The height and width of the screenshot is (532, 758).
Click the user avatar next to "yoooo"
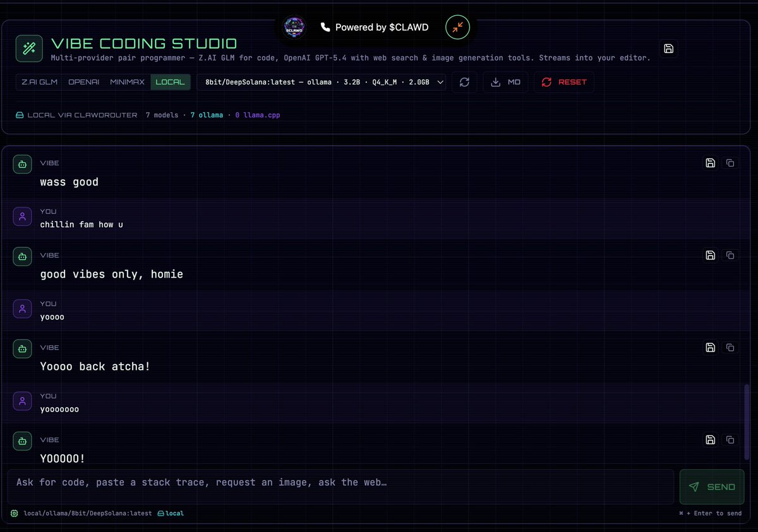(x=23, y=309)
